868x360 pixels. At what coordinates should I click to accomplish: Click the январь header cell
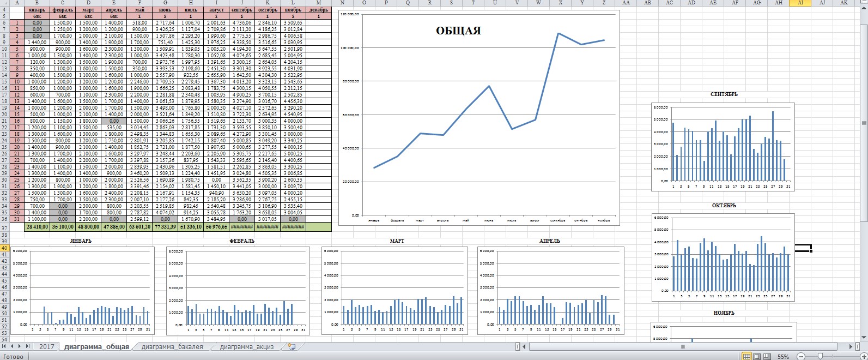point(37,10)
